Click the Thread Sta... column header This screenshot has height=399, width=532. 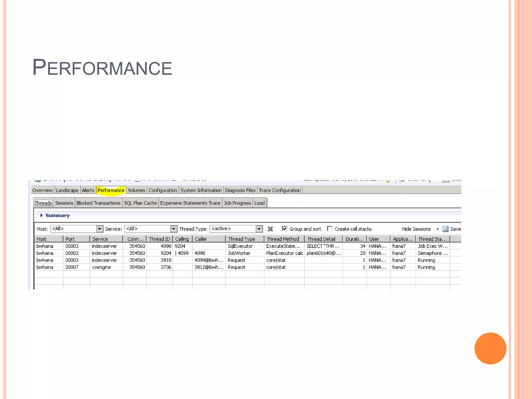(x=433, y=239)
